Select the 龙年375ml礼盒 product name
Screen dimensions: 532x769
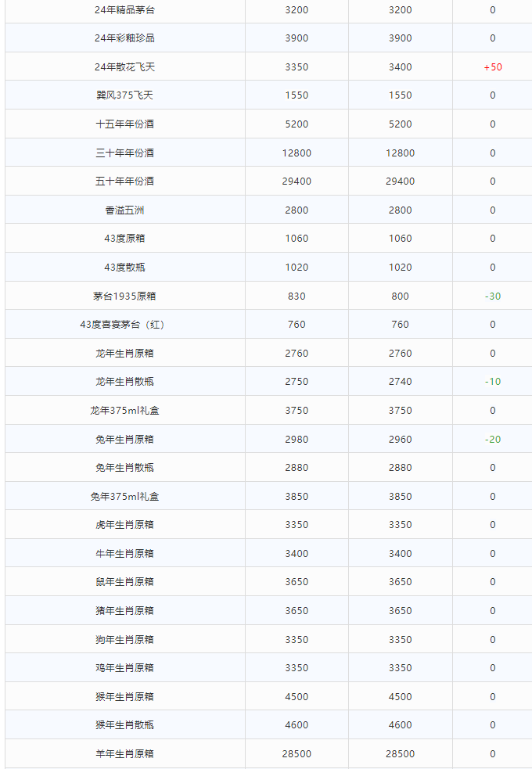(x=124, y=411)
